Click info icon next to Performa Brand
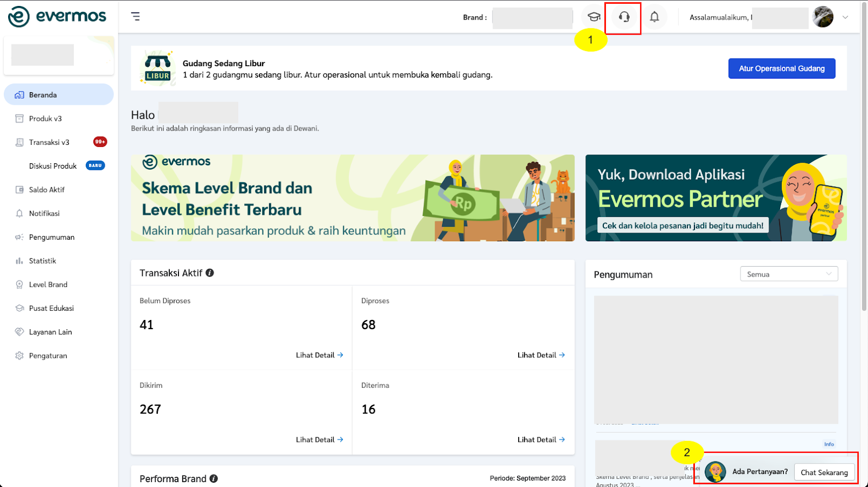This screenshot has height=487, width=868. (x=214, y=479)
